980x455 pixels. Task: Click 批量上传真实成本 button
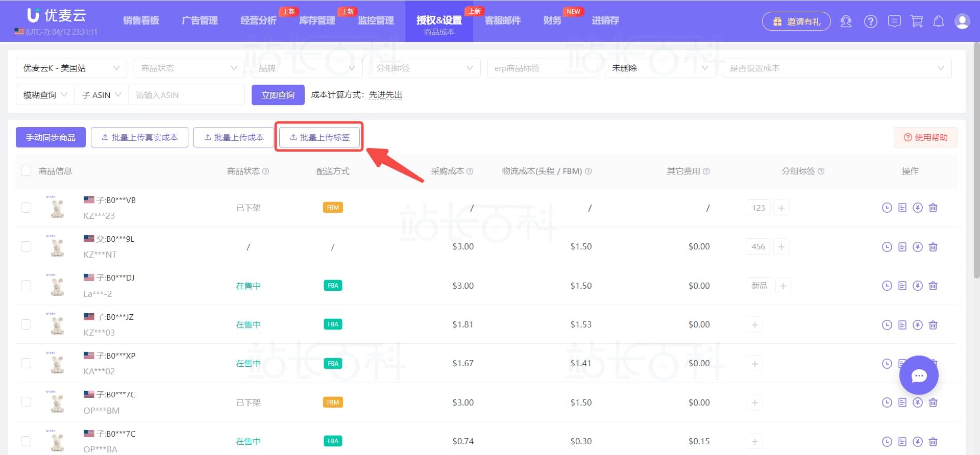tap(139, 137)
